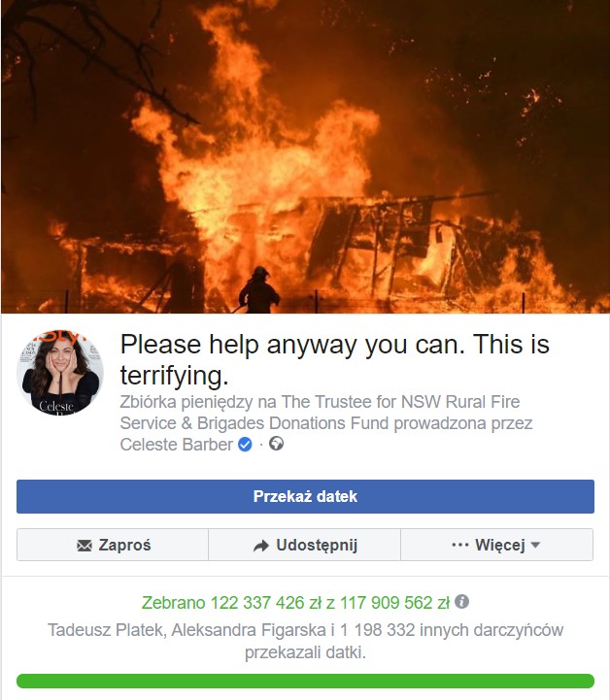Screen dimensions: 610x700
Task: Expand the Więcej dropdown arrow
Action: tap(535, 545)
